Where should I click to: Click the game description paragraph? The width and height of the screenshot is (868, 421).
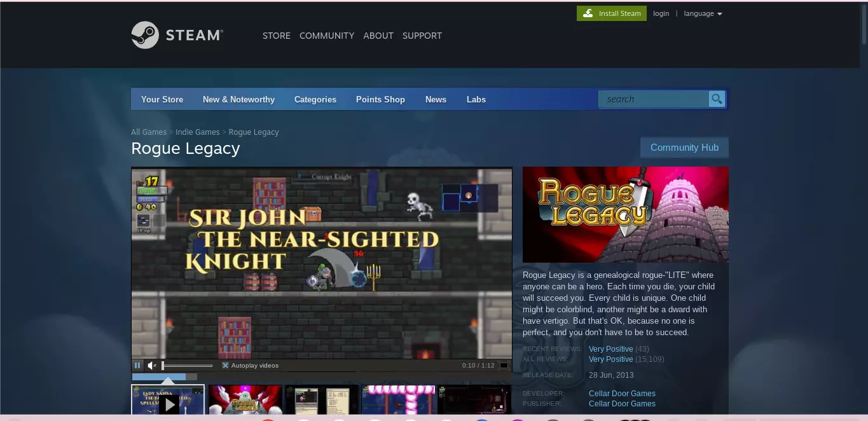click(619, 303)
